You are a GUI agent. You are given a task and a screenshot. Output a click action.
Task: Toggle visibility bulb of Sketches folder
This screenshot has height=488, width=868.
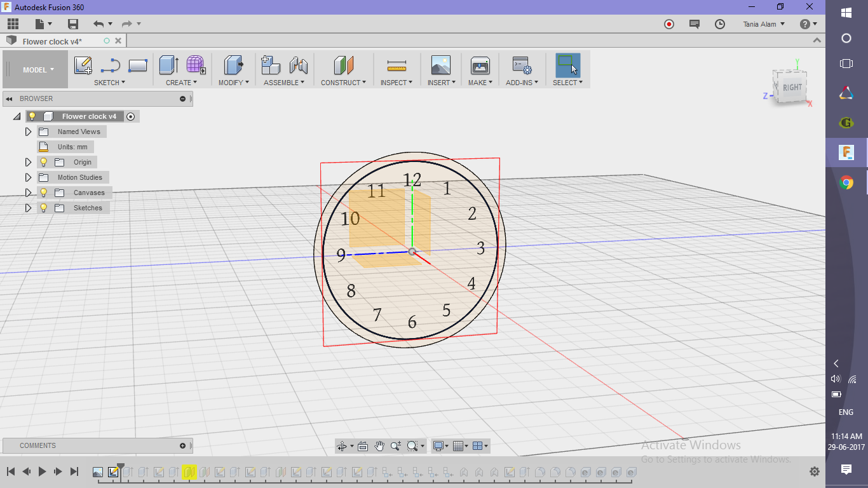click(x=43, y=208)
